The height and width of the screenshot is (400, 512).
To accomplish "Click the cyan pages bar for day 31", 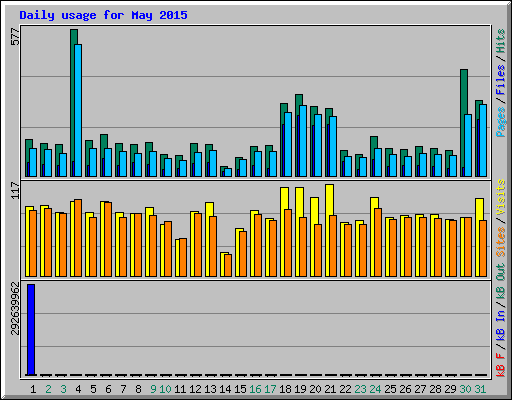I will click(483, 140).
